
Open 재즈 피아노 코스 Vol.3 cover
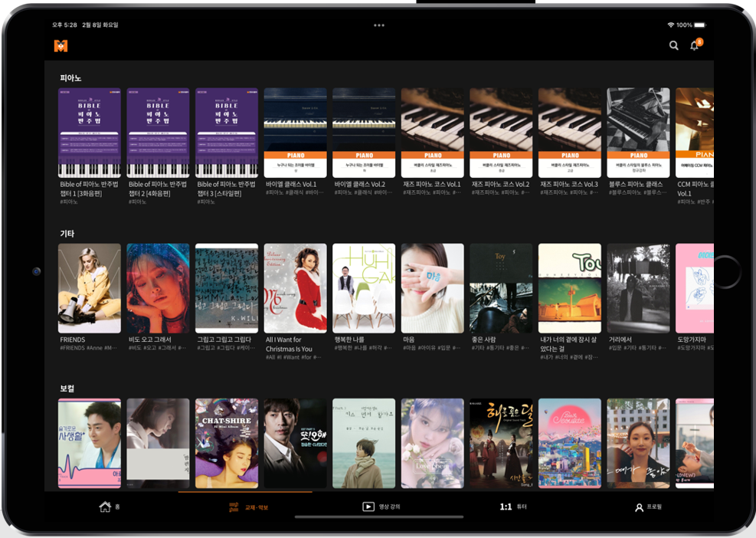(570, 133)
